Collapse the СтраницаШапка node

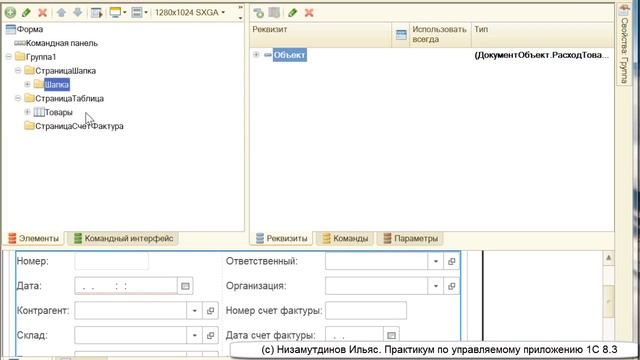18,71
